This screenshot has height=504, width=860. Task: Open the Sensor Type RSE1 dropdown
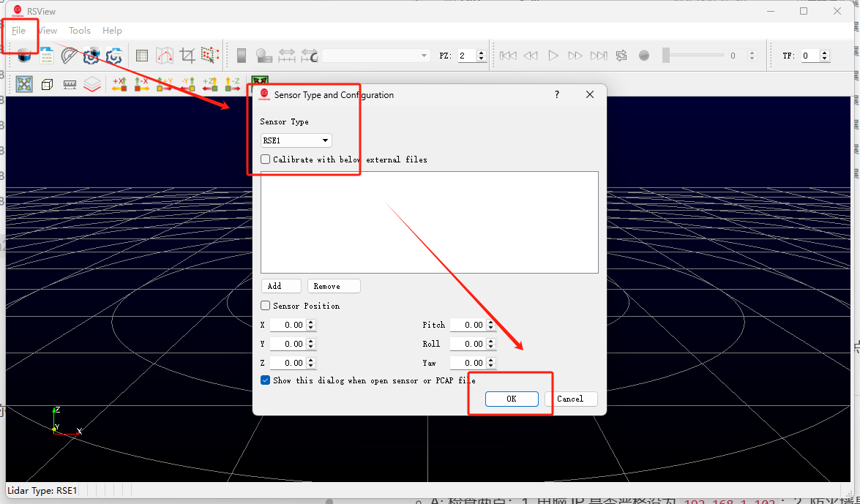point(296,140)
